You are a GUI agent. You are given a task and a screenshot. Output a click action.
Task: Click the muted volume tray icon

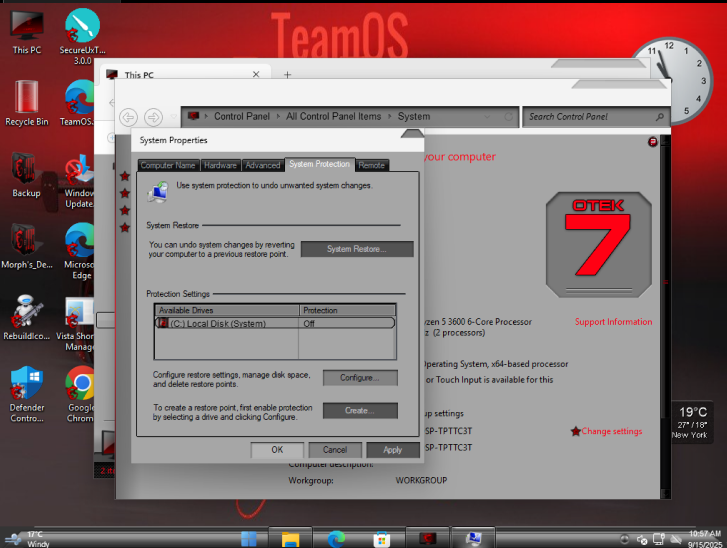tap(642, 540)
